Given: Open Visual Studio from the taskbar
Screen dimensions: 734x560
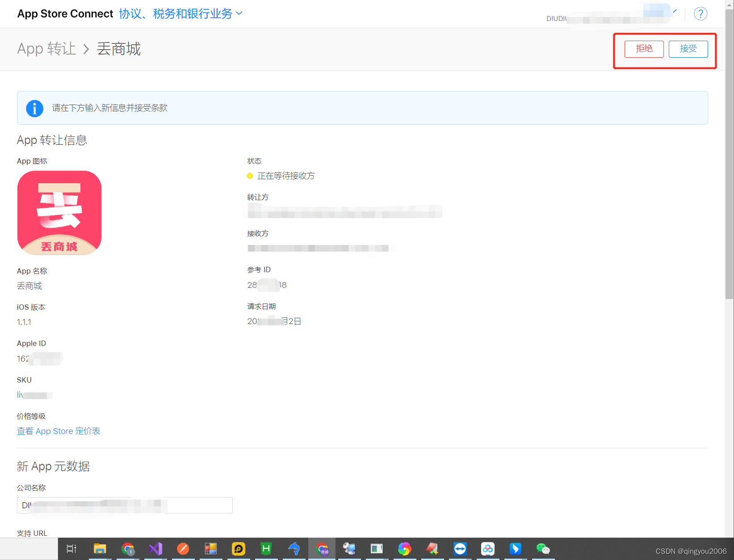Looking at the screenshot, I should pos(155,549).
